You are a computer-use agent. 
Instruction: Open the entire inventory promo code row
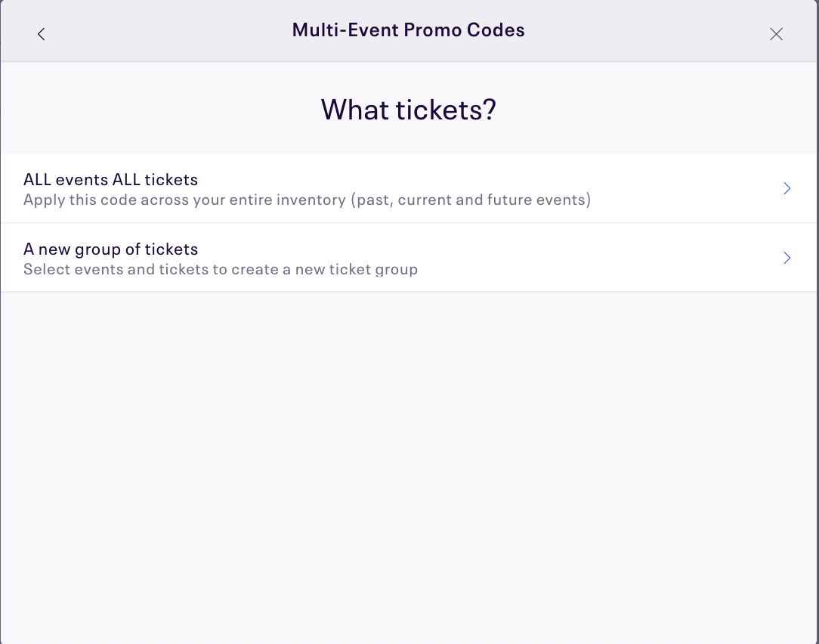click(408, 189)
